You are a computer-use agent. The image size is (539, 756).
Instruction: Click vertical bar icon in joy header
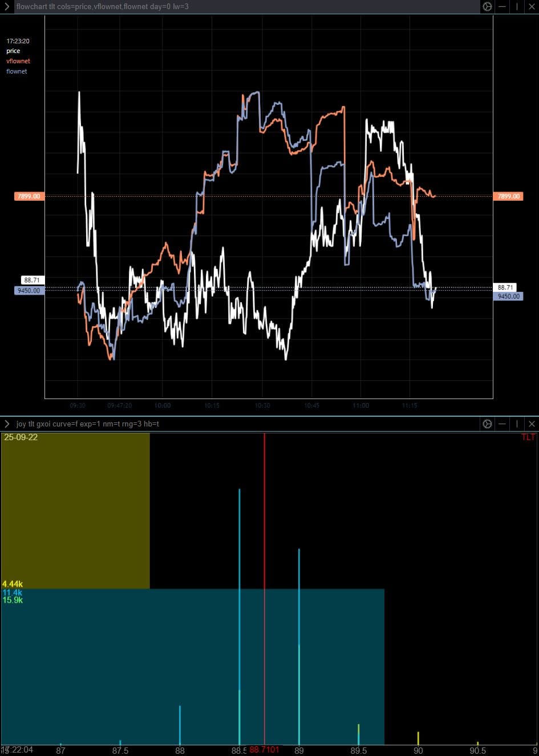(x=517, y=424)
